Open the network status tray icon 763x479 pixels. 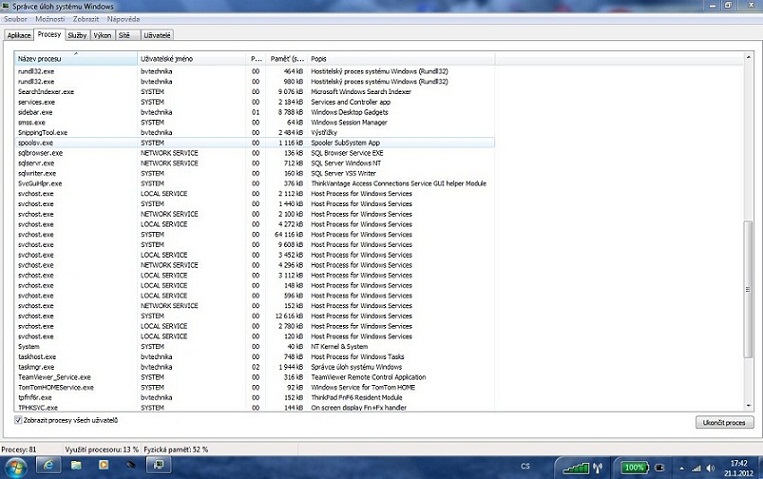click(x=696, y=468)
